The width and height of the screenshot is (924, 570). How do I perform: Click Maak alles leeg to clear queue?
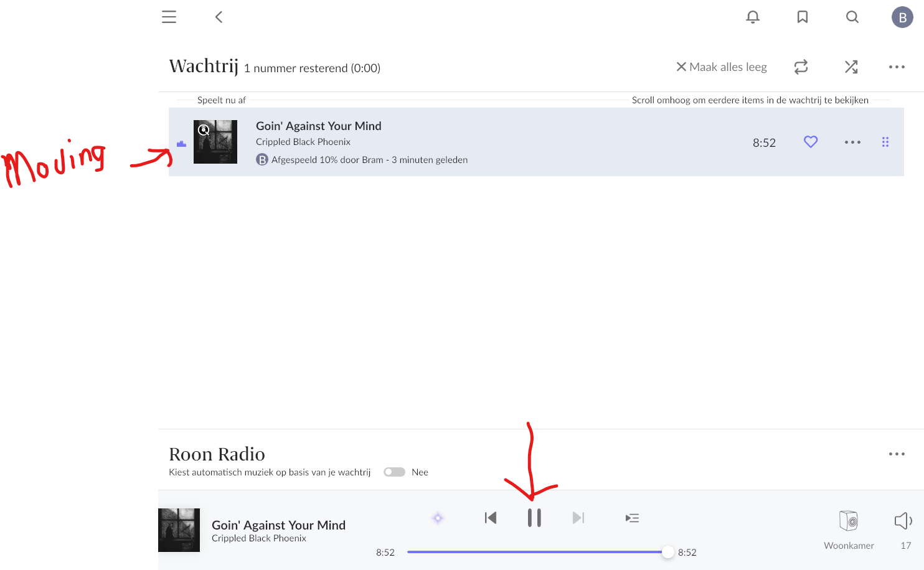point(722,67)
